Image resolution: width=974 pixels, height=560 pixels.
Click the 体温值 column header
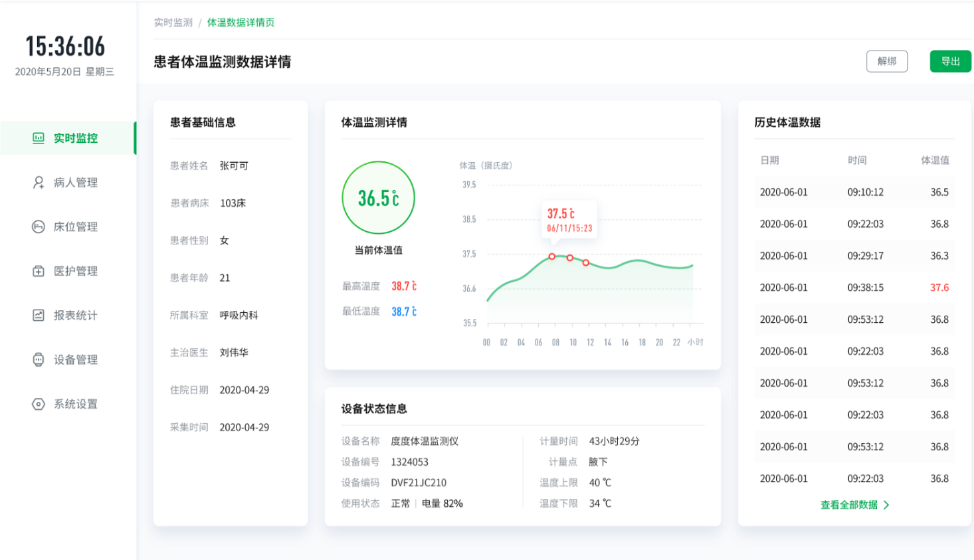(935, 160)
